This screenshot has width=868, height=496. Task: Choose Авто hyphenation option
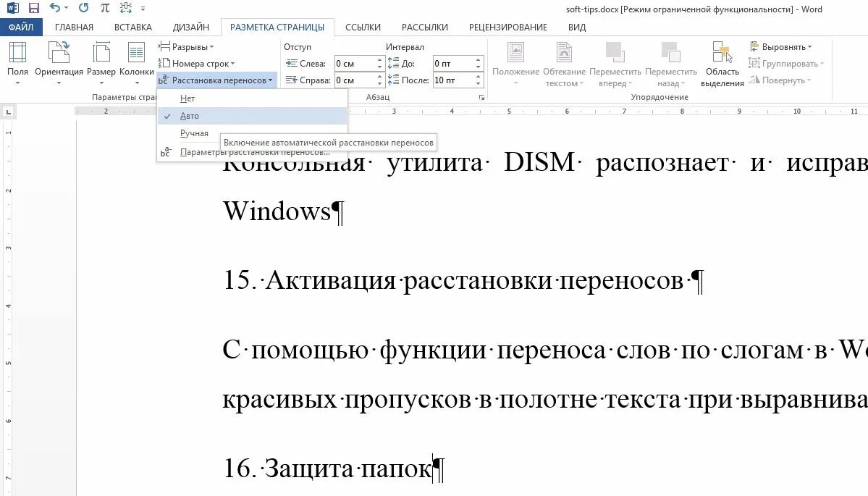tap(253, 116)
